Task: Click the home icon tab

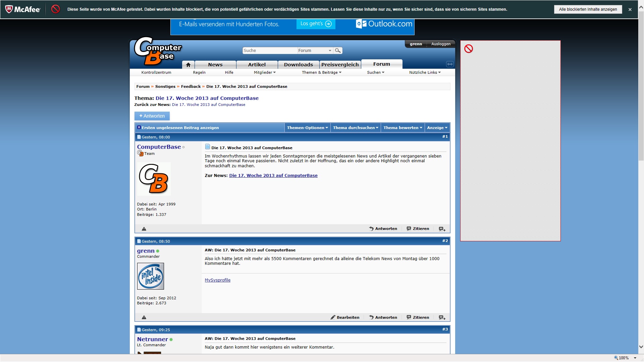Action: point(188,65)
